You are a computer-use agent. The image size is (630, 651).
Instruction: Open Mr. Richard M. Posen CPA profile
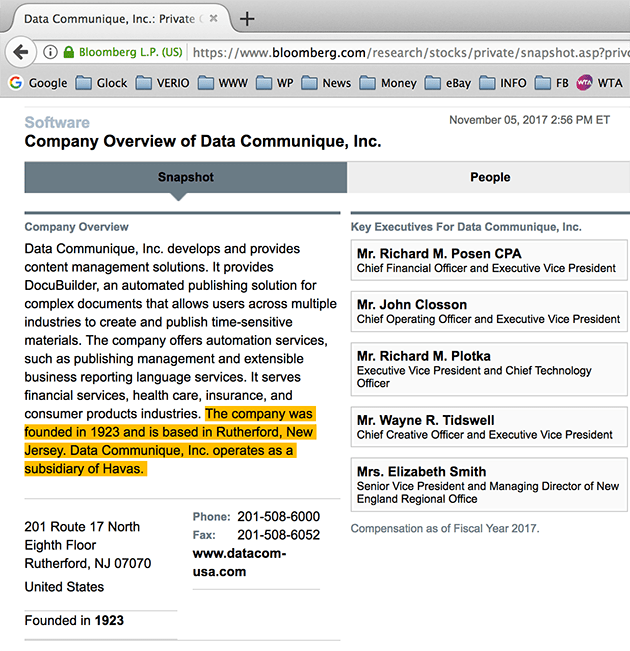439,254
